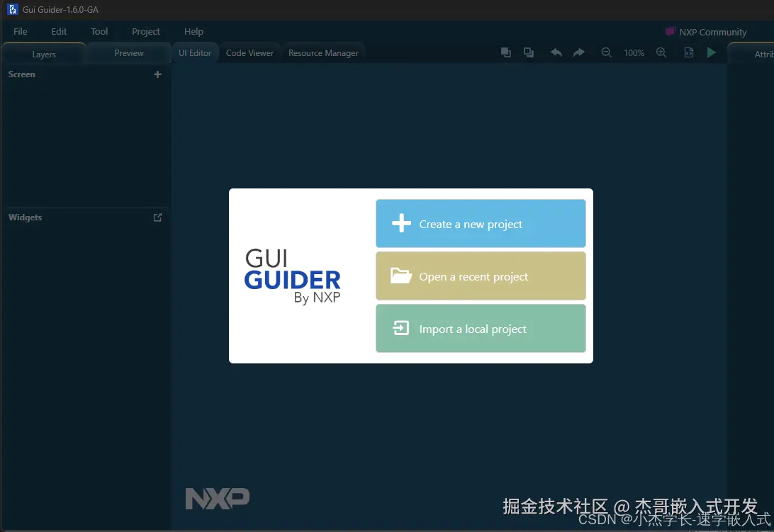Zoom in the canvas
Image resolution: width=774 pixels, height=532 pixels.
[661, 52]
